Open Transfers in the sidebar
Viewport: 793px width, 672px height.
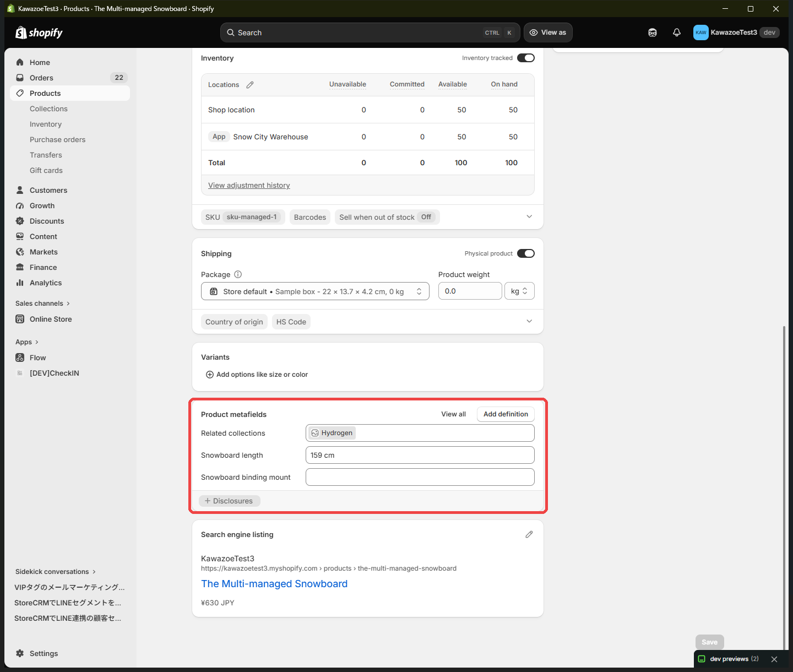(46, 155)
